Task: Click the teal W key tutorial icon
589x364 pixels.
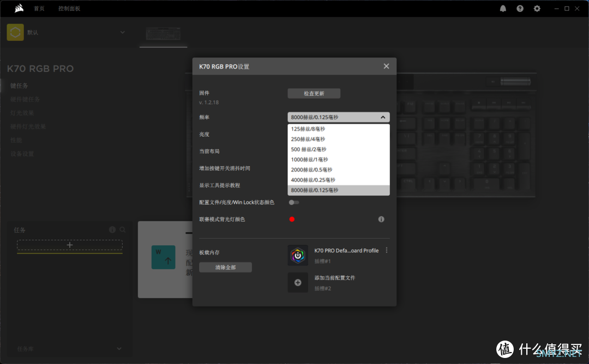Action: click(x=164, y=257)
